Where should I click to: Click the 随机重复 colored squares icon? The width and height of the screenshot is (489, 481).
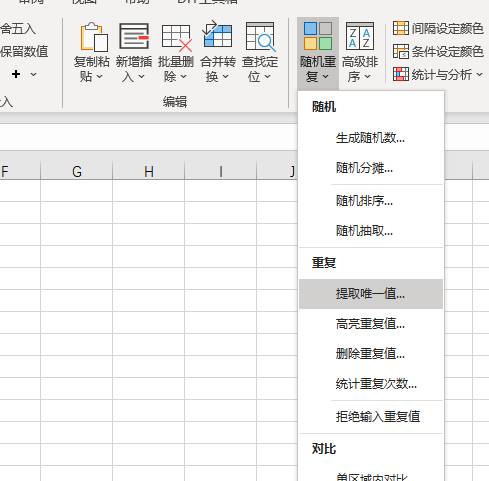coord(318,36)
